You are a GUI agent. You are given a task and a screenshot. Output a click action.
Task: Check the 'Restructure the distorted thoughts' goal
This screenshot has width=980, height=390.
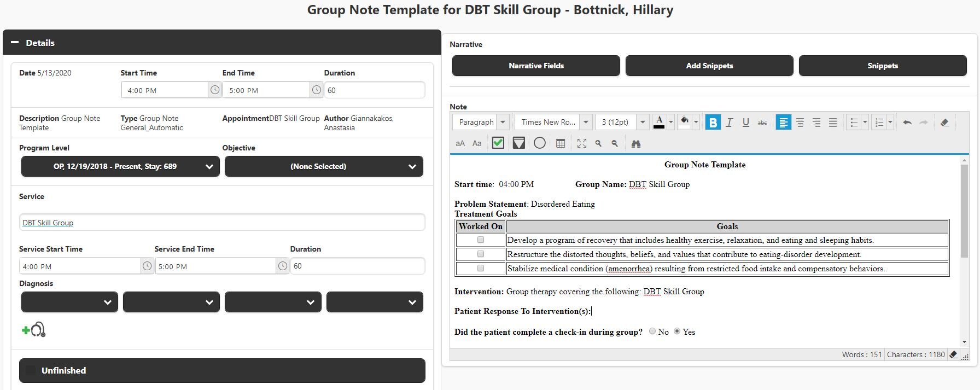coord(481,254)
